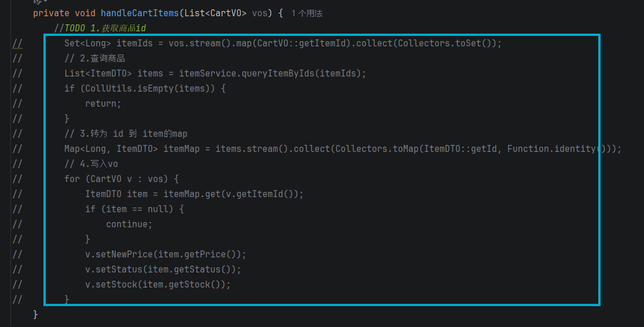Click the TODO 1.获取商品id comment
Screen dimensions: 644x327
100,28
